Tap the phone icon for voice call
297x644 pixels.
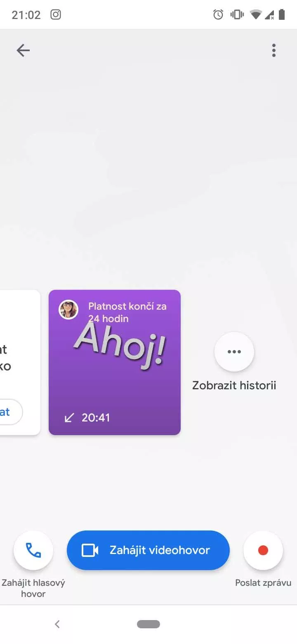[x=33, y=550]
